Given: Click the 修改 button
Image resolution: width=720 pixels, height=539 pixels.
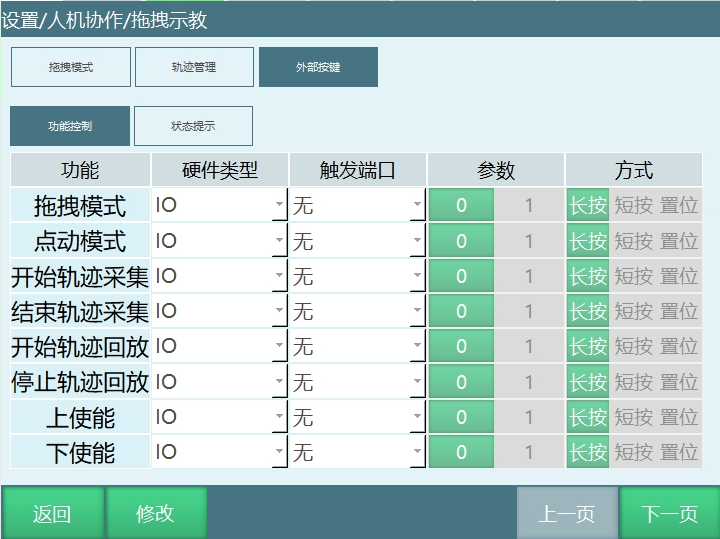Looking at the screenshot, I should [x=156, y=513].
